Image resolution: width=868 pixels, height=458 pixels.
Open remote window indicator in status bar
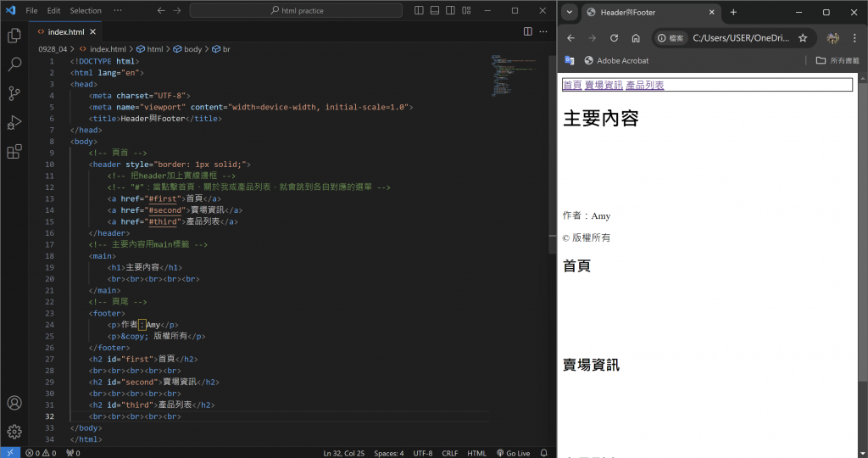[x=10, y=453]
